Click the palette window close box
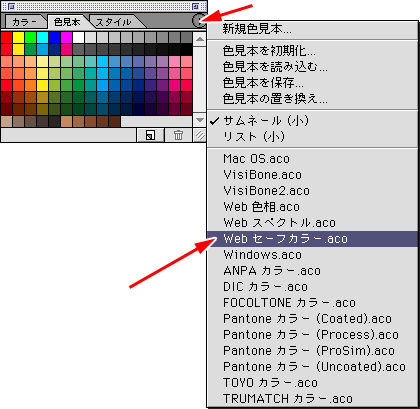Viewport: 420px width, 409px height. coord(11,6)
